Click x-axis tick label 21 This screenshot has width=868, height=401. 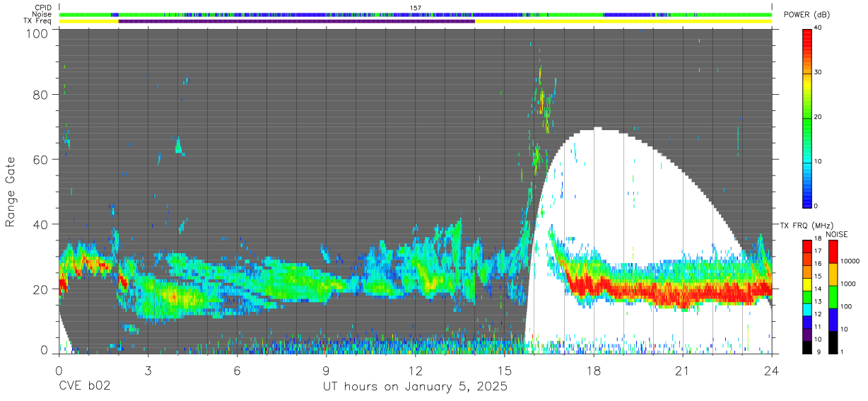pyautogui.click(x=682, y=370)
